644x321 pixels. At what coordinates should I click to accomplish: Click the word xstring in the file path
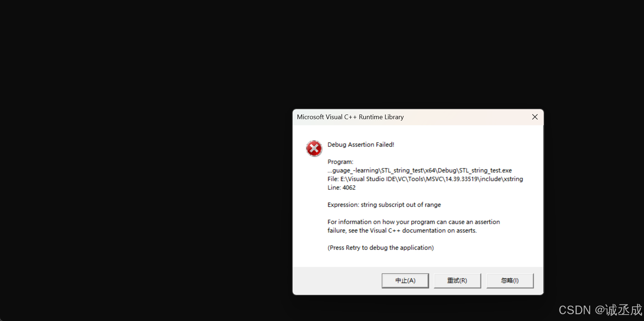513,179
